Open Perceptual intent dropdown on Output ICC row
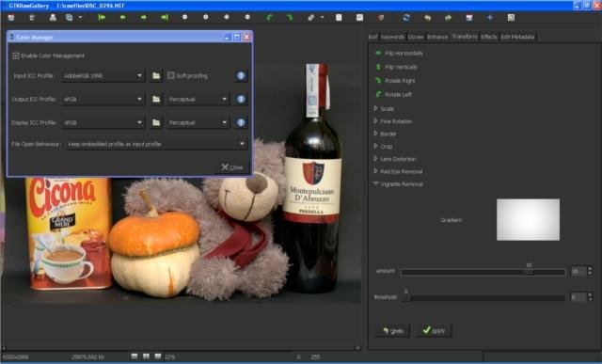This screenshot has width=602, height=364. (x=198, y=99)
